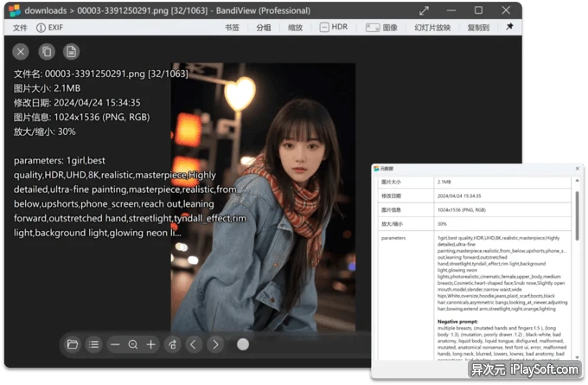This screenshot has width=588, height=385.
Task: Open the 图像 image menu
Action: [381, 28]
